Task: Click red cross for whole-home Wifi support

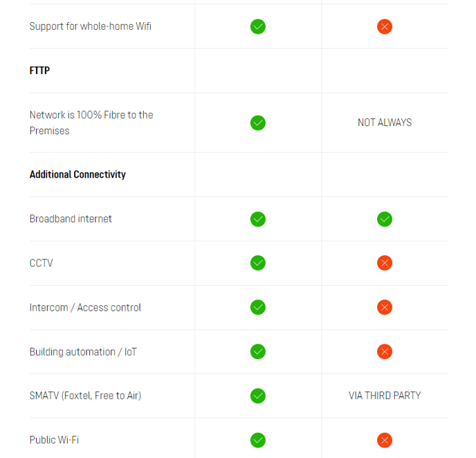Action: click(x=384, y=27)
